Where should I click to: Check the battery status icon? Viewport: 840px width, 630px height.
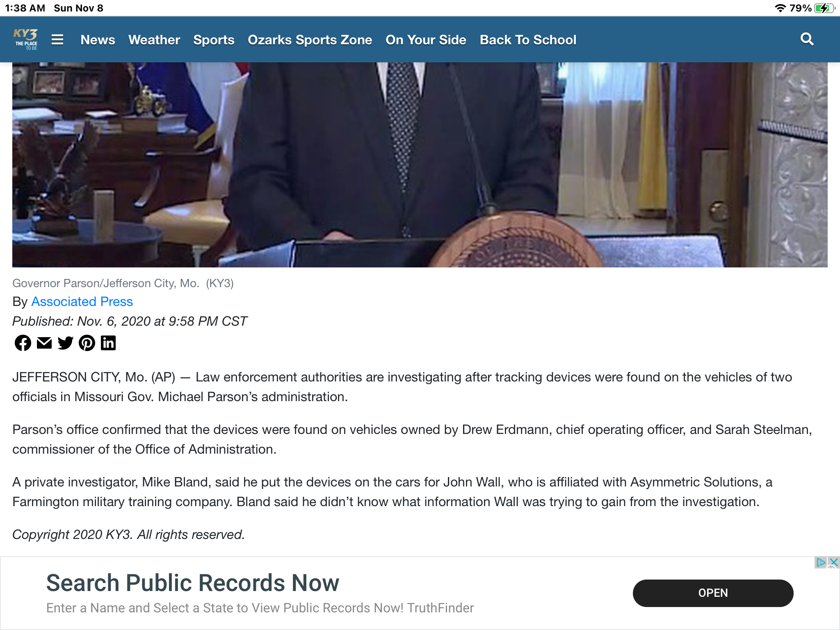coord(824,8)
